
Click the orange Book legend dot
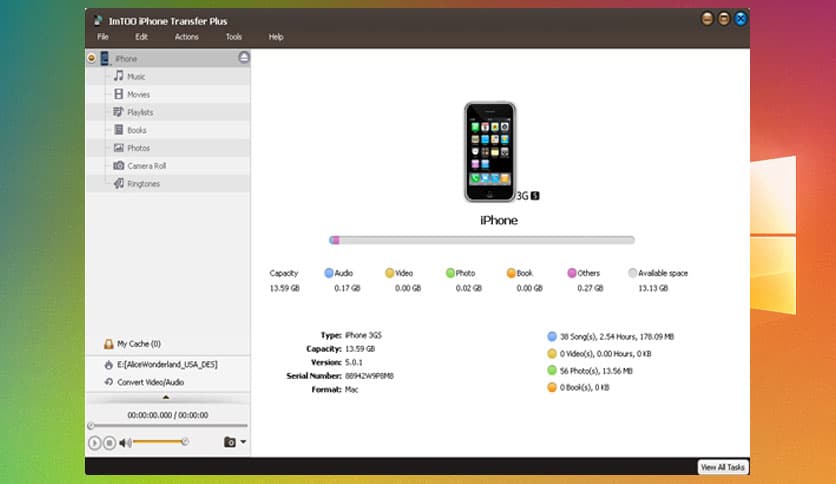(x=511, y=273)
